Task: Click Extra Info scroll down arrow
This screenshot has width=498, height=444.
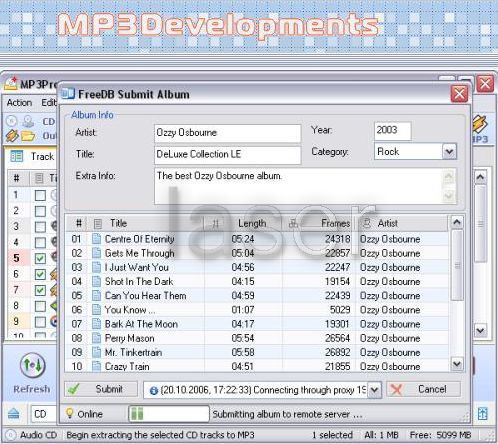Action: point(449,195)
